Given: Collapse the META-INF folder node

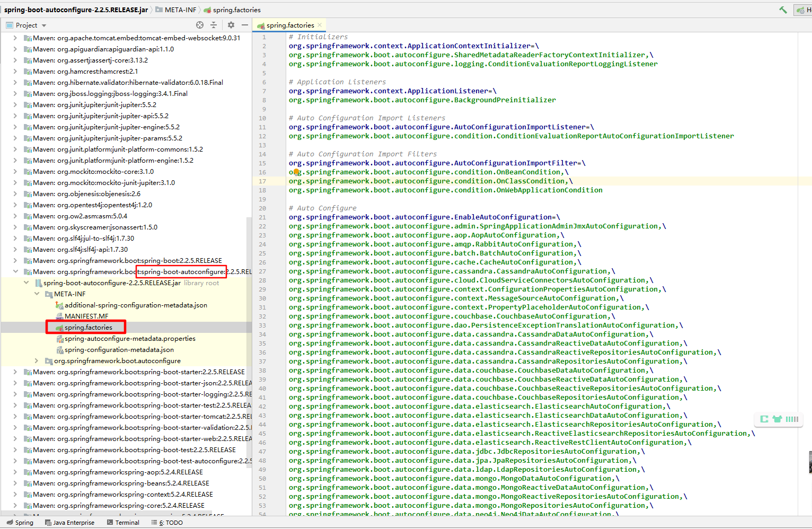Looking at the screenshot, I should pos(37,294).
